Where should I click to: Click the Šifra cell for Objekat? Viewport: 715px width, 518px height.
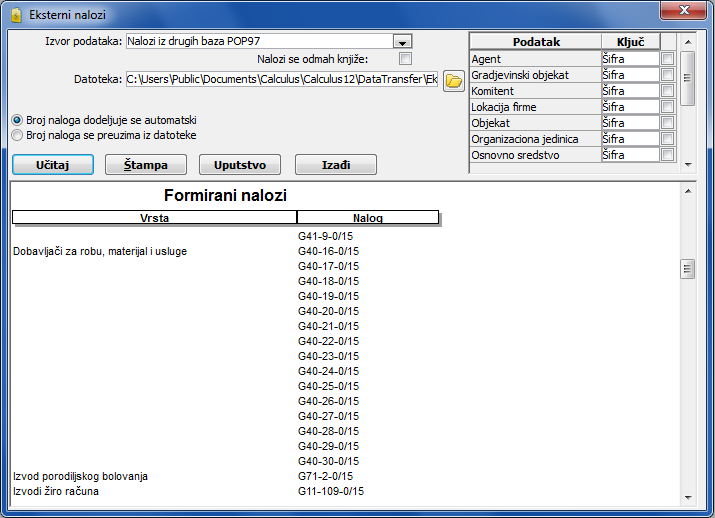[x=630, y=123]
